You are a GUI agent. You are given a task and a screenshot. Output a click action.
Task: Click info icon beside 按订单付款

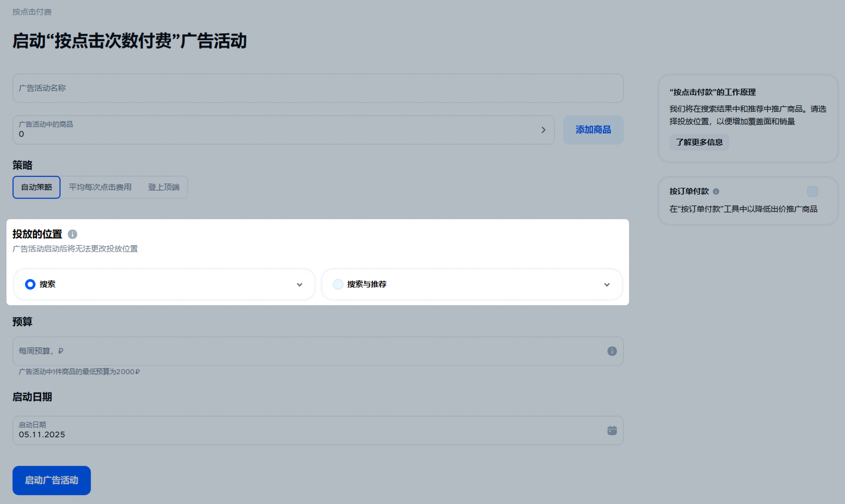point(716,191)
